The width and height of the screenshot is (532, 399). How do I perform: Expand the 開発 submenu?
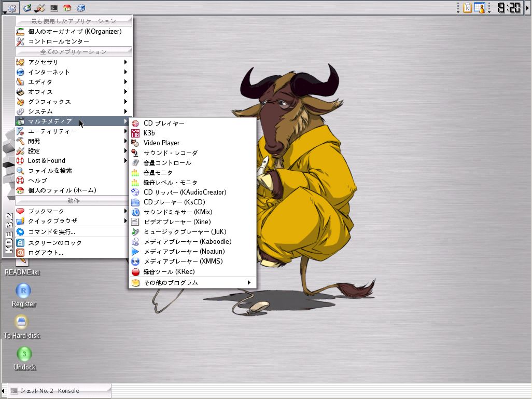click(72, 141)
